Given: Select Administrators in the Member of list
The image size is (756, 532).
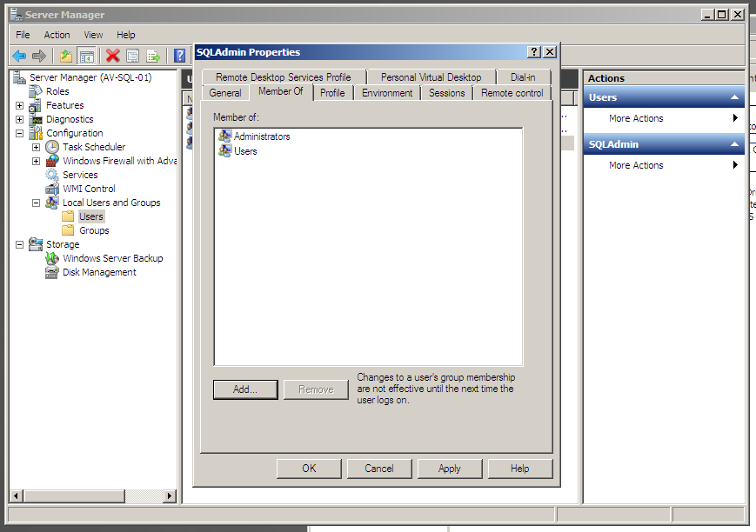Looking at the screenshot, I should point(262,136).
